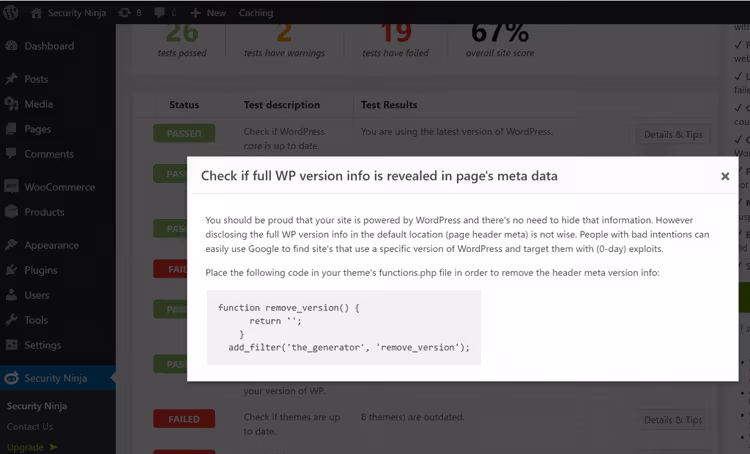Click 'tests passed' label

[182, 53]
